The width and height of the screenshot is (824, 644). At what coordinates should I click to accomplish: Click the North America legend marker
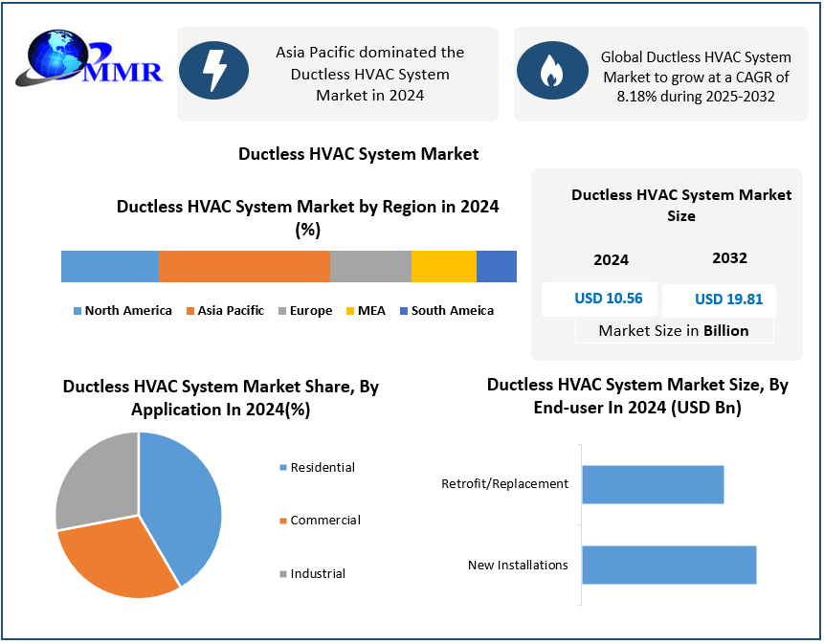pyautogui.click(x=78, y=311)
